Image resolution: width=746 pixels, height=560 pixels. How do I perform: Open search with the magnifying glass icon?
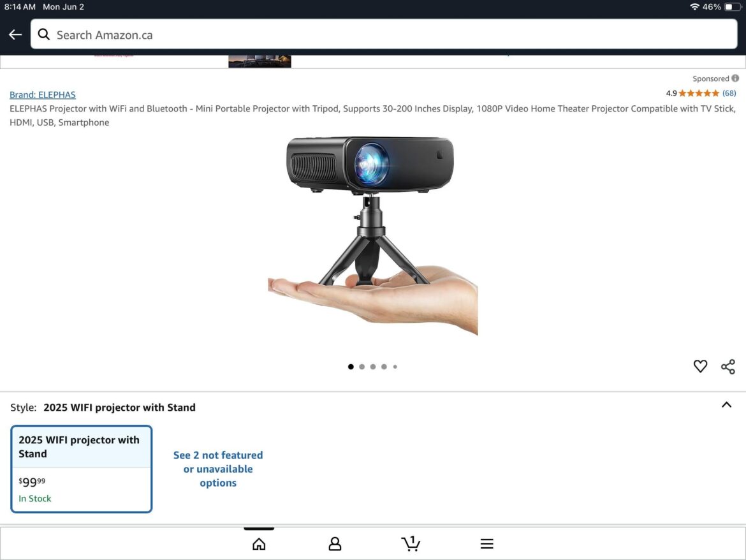click(x=43, y=34)
